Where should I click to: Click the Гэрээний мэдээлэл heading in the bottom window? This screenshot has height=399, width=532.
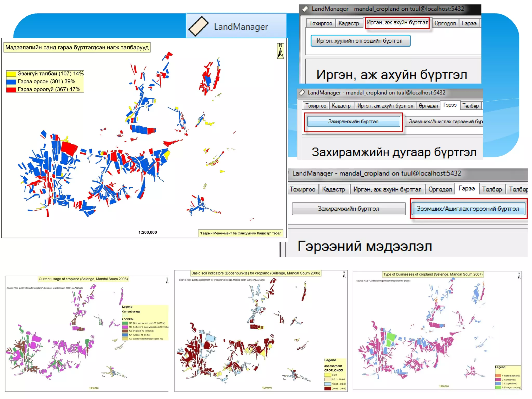(x=365, y=246)
